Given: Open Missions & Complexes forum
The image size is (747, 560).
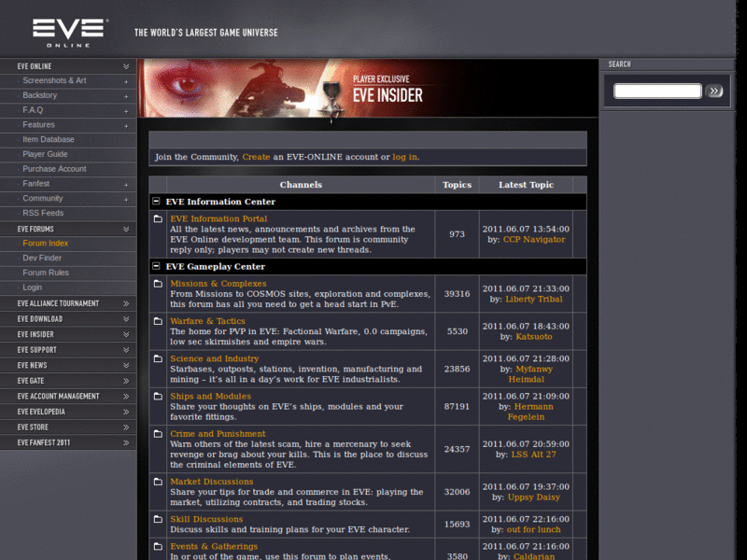Looking at the screenshot, I should (x=218, y=284).
